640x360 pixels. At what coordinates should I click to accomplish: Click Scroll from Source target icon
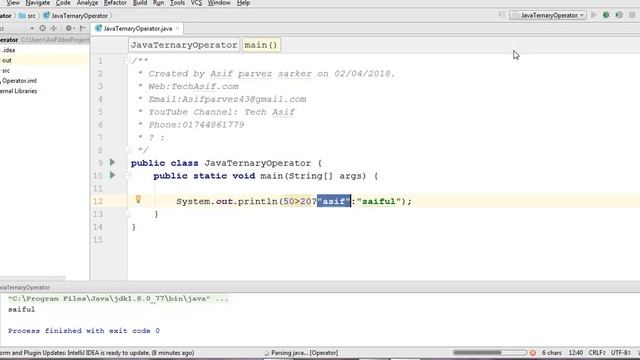pos(42,28)
